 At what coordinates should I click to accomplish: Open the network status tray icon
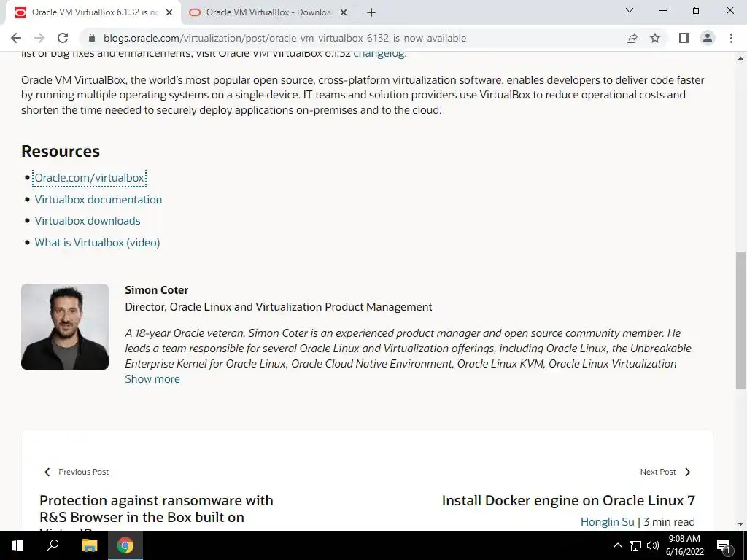pos(635,545)
